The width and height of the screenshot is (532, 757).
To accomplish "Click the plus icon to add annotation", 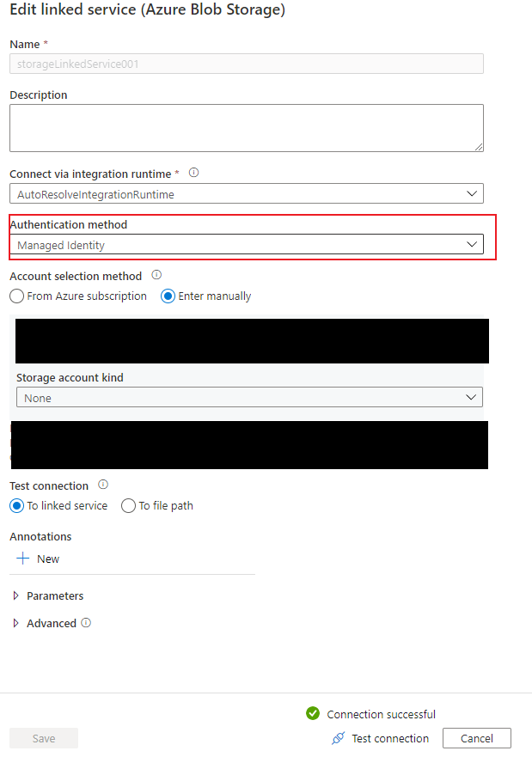I will tap(22, 559).
